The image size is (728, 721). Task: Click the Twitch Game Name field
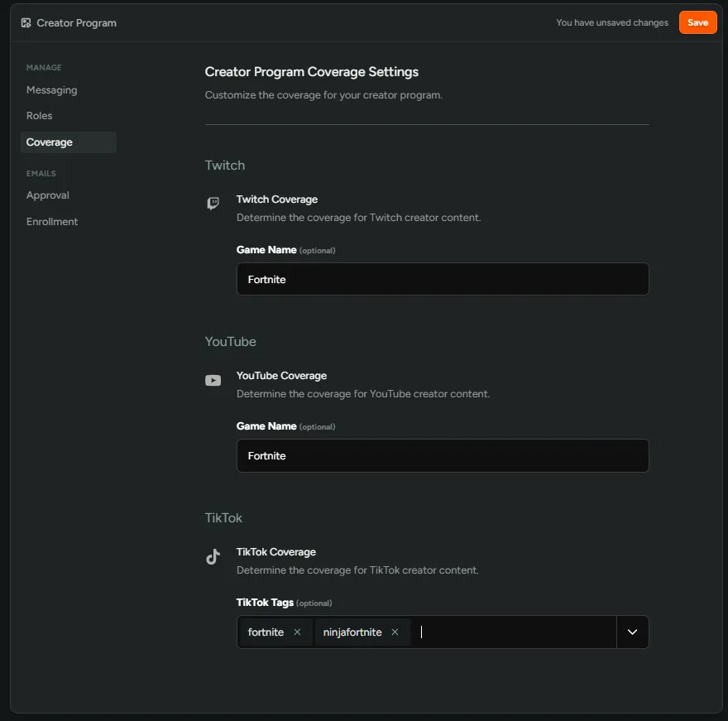(x=443, y=280)
